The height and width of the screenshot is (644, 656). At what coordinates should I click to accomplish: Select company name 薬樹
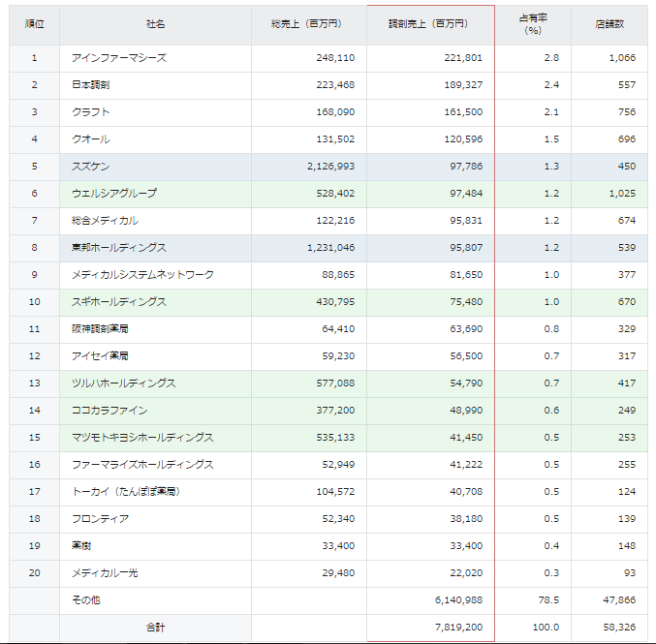pyautogui.click(x=81, y=546)
